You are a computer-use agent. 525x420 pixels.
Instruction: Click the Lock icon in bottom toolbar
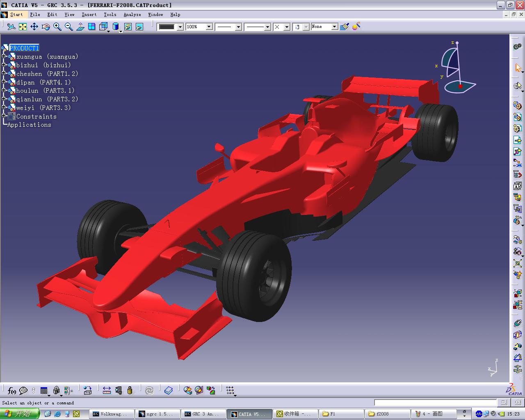coord(57,390)
